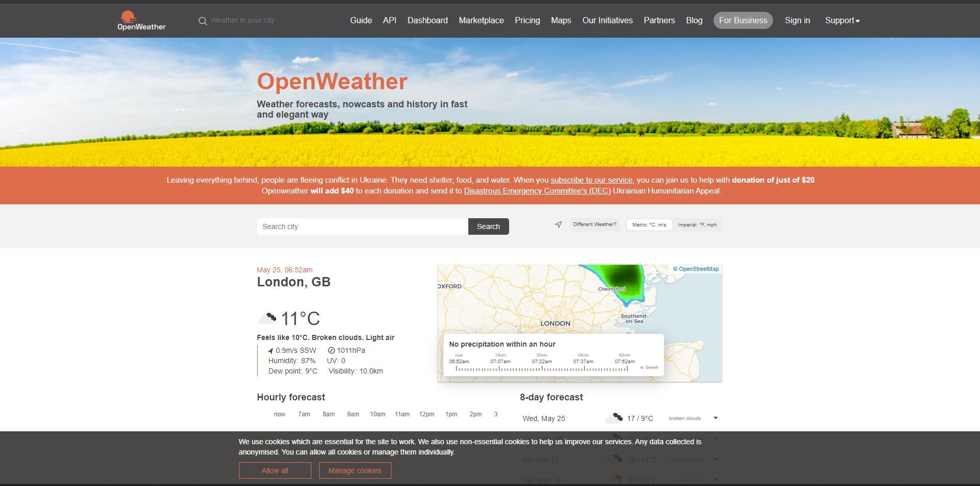Click the "UV: 0" reading
The width and height of the screenshot is (980, 486).
pos(336,361)
